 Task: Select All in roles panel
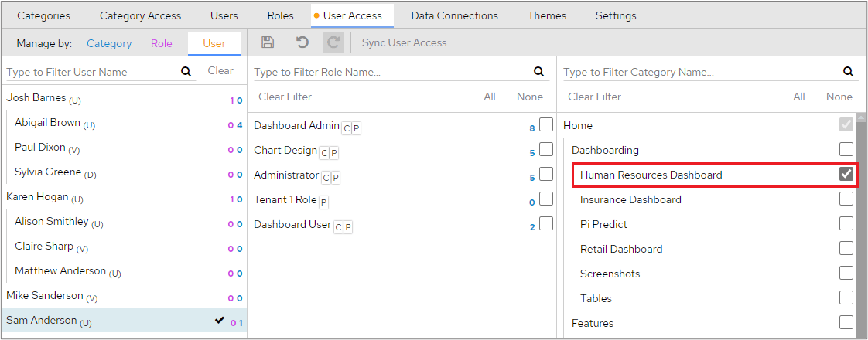tap(490, 97)
